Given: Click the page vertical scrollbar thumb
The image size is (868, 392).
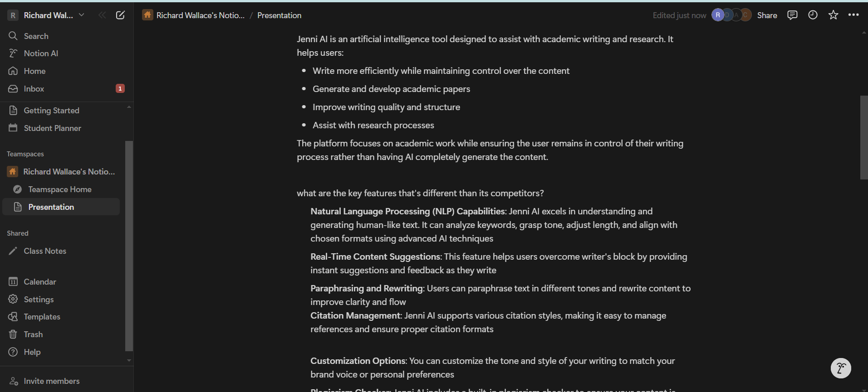Looking at the screenshot, I should pyautogui.click(x=864, y=137).
